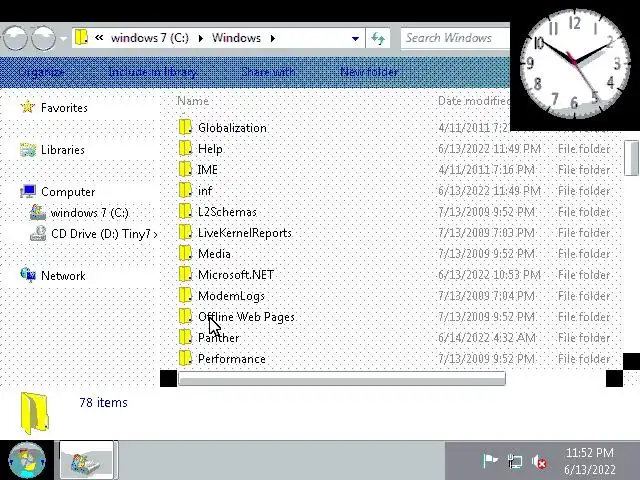The height and width of the screenshot is (480, 640).
Task: Click the Refresh button in the address bar
Action: [378, 39]
